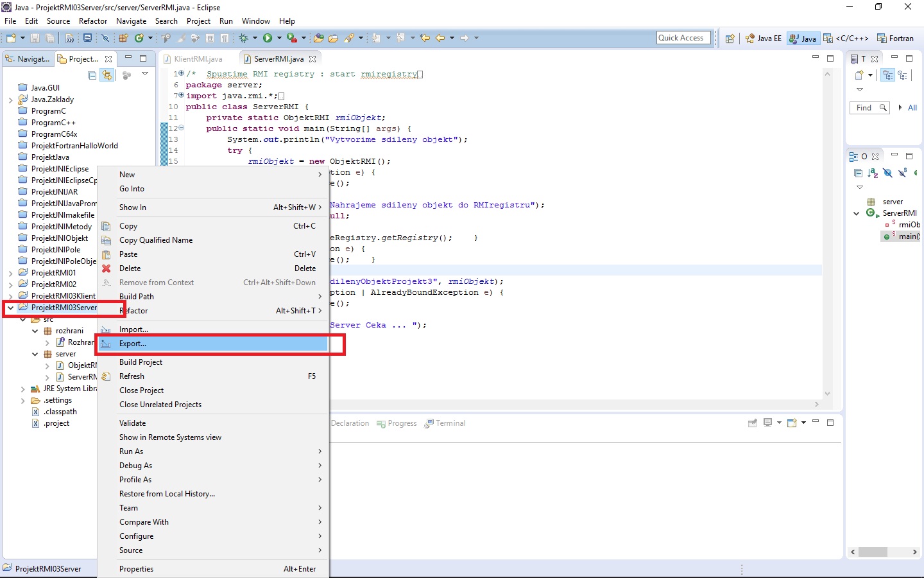Toggle Link with Editor in Package Explorer
Screen dimensions: 924x578
click(x=107, y=75)
